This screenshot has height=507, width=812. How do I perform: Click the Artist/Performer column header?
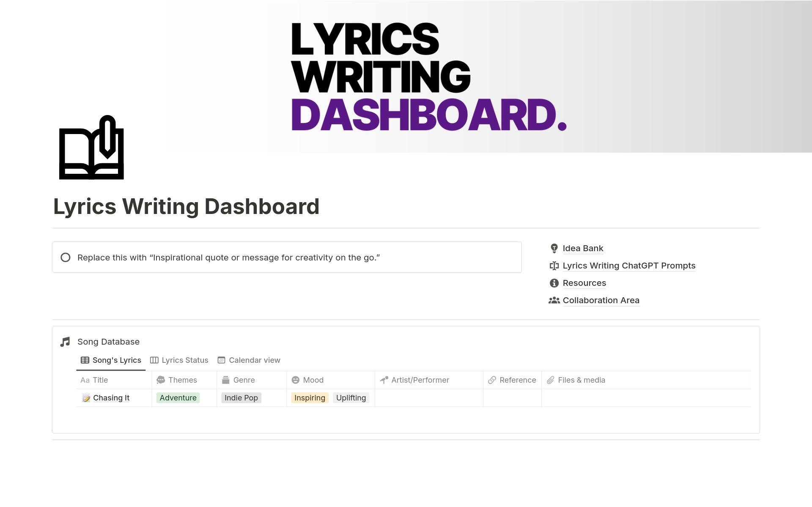pyautogui.click(x=420, y=379)
